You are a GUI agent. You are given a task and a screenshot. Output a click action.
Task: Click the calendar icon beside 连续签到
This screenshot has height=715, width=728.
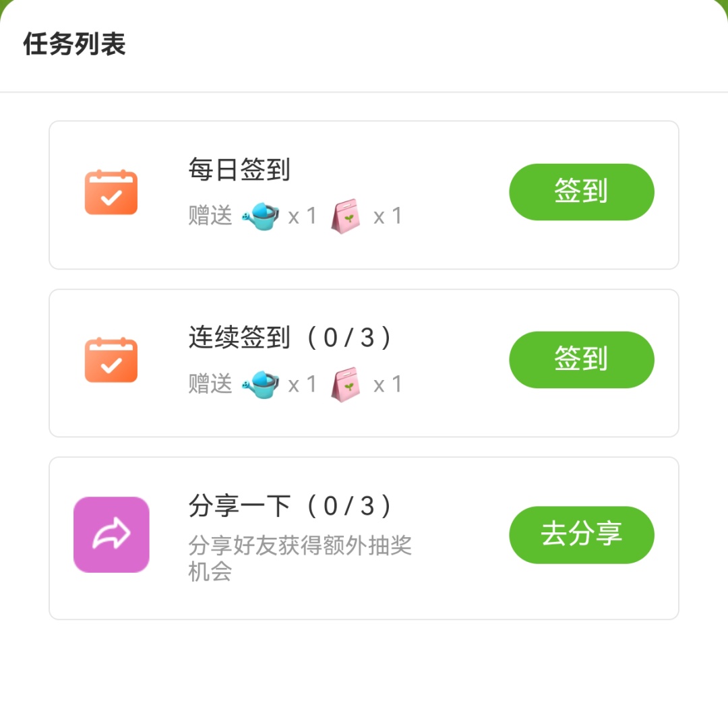click(111, 361)
